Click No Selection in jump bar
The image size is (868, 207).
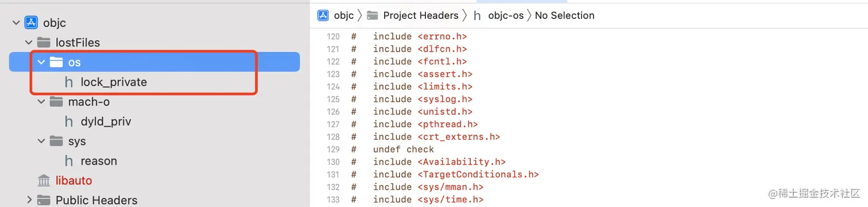[565, 15]
